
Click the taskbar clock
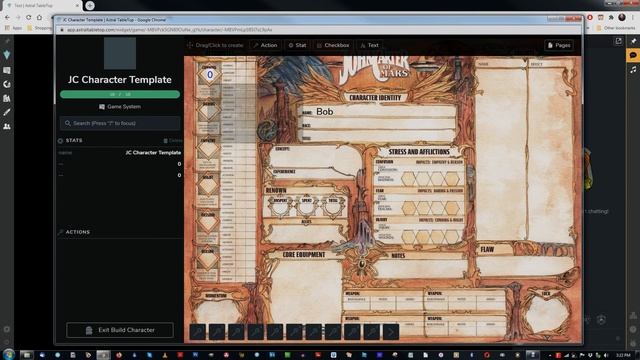[x=623, y=355]
